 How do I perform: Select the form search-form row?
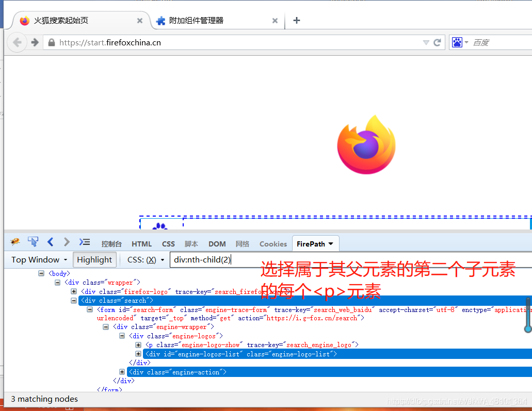(x=314, y=314)
